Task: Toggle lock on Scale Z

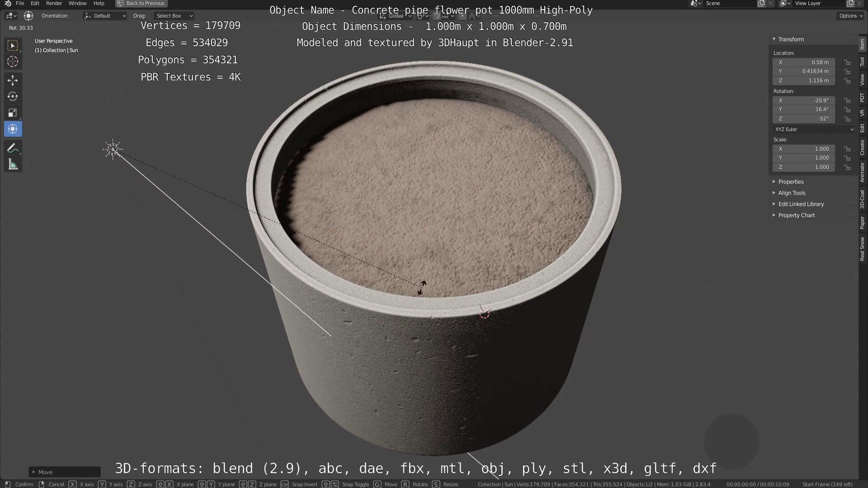Action: (x=848, y=167)
